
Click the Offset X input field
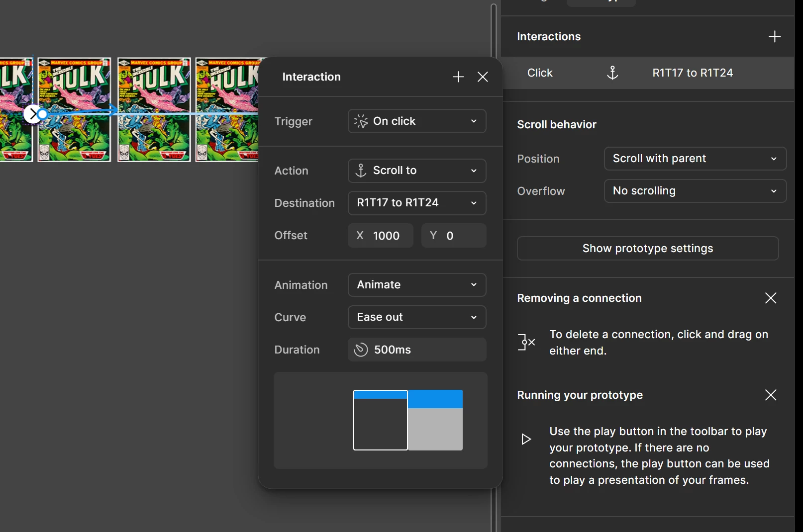(381, 236)
